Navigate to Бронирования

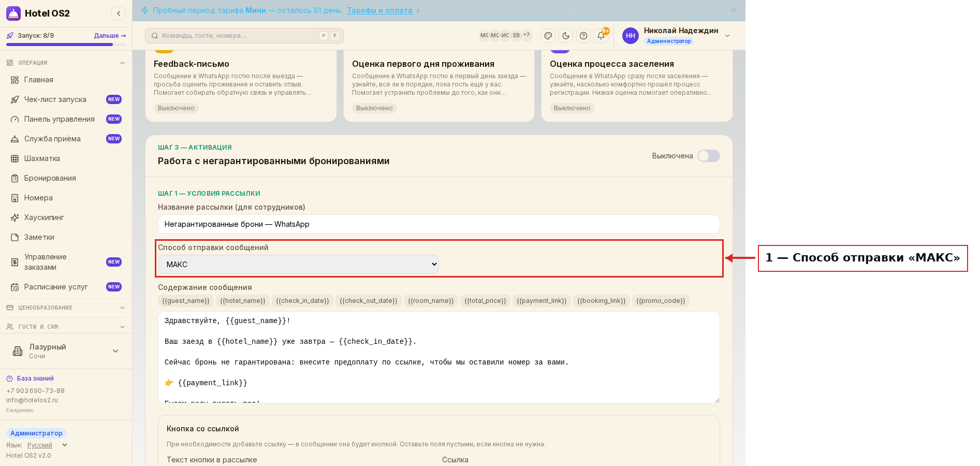point(66,178)
